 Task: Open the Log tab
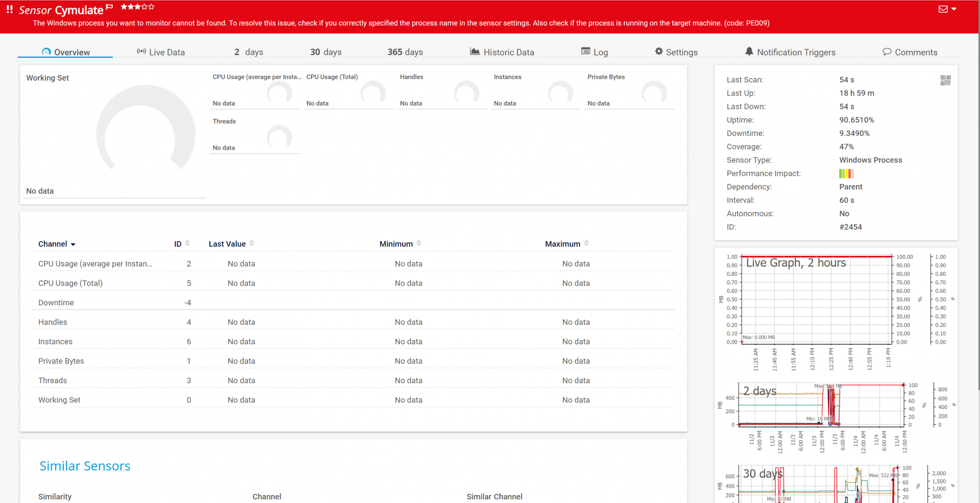pos(595,52)
